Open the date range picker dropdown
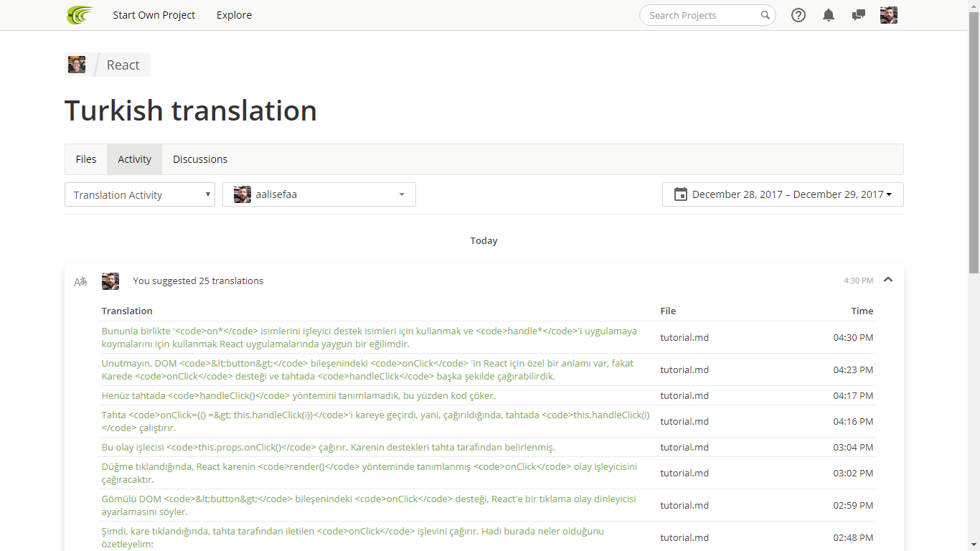 coord(783,194)
